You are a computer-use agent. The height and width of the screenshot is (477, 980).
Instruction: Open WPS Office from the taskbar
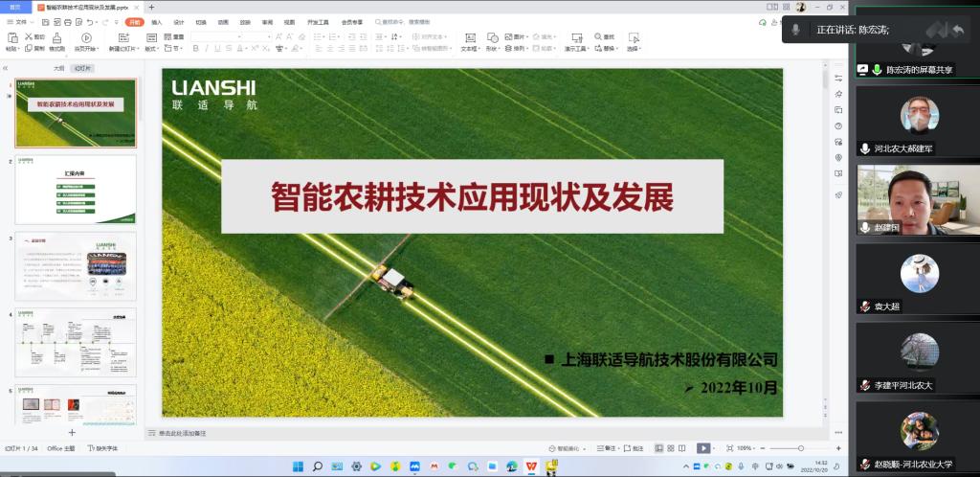click(531, 466)
